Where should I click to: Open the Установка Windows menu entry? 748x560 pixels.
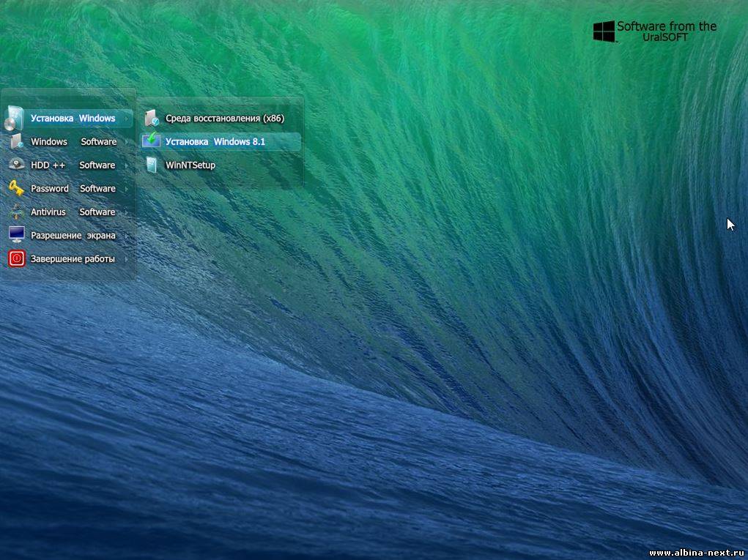[x=68, y=118]
